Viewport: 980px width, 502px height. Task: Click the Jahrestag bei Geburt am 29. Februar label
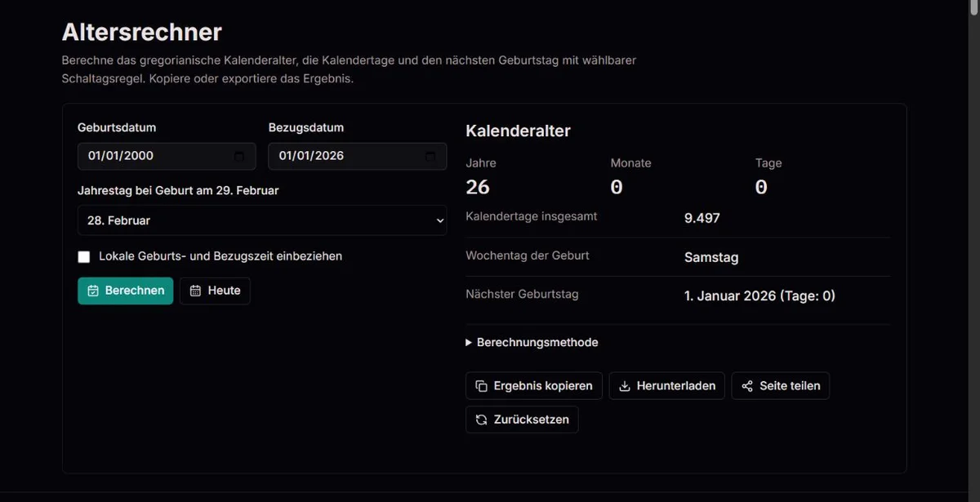tap(178, 190)
